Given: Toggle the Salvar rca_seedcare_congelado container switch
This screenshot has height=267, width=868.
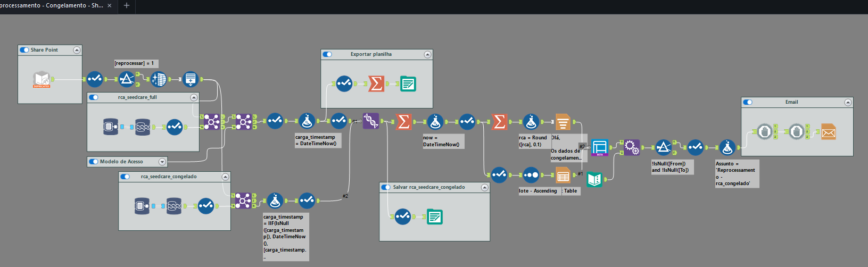Looking at the screenshot, I should point(386,187).
